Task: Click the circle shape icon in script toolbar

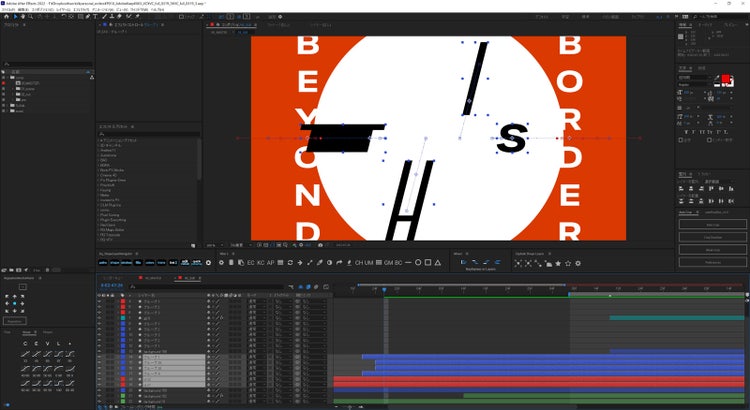Action: click(x=418, y=263)
